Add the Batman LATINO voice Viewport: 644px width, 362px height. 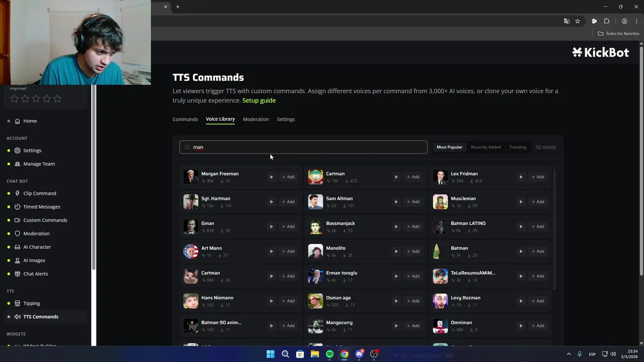tap(538, 226)
